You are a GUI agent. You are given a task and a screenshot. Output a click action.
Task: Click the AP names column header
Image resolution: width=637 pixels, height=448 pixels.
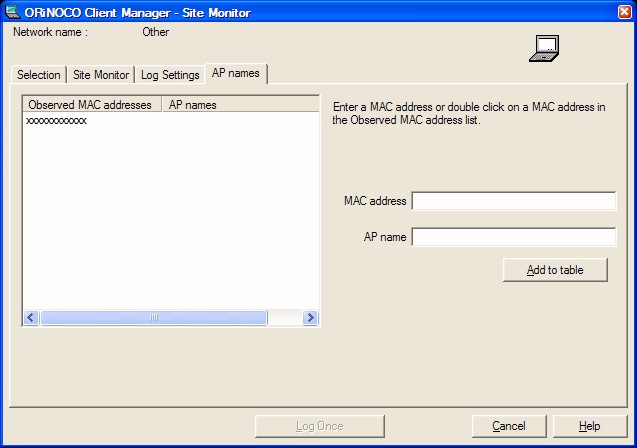[x=240, y=104]
